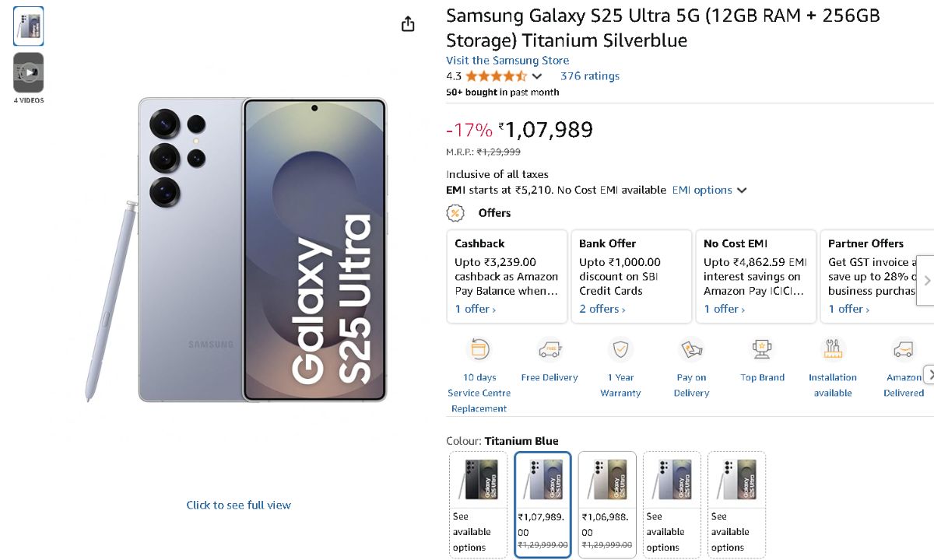Expand the star rating dropdown arrow
The width and height of the screenshot is (934, 560).
click(537, 76)
